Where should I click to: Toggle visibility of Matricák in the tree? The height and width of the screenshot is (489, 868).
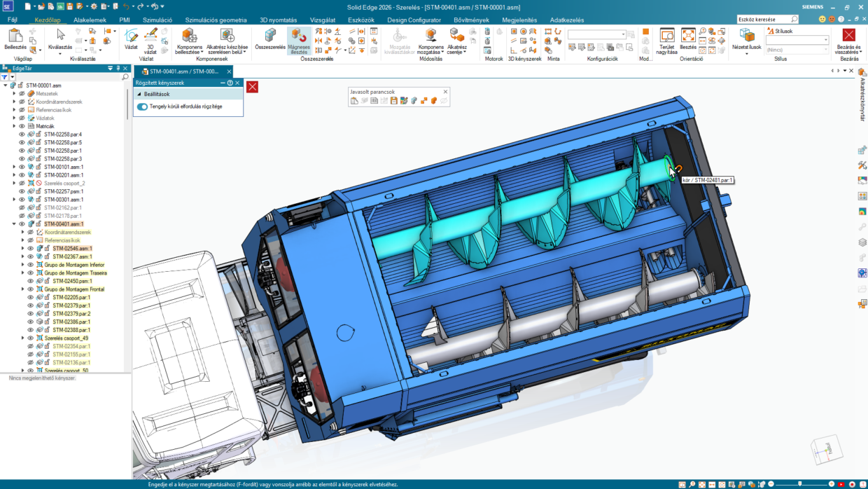tap(22, 126)
